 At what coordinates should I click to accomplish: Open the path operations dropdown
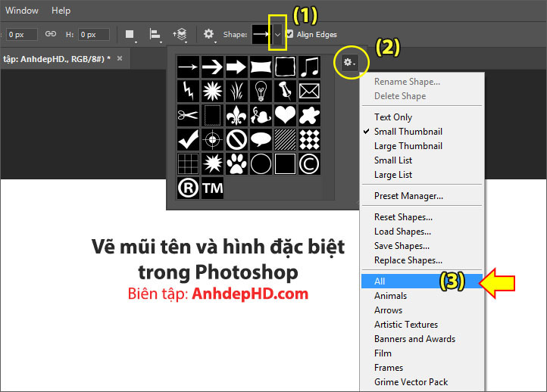(130, 35)
